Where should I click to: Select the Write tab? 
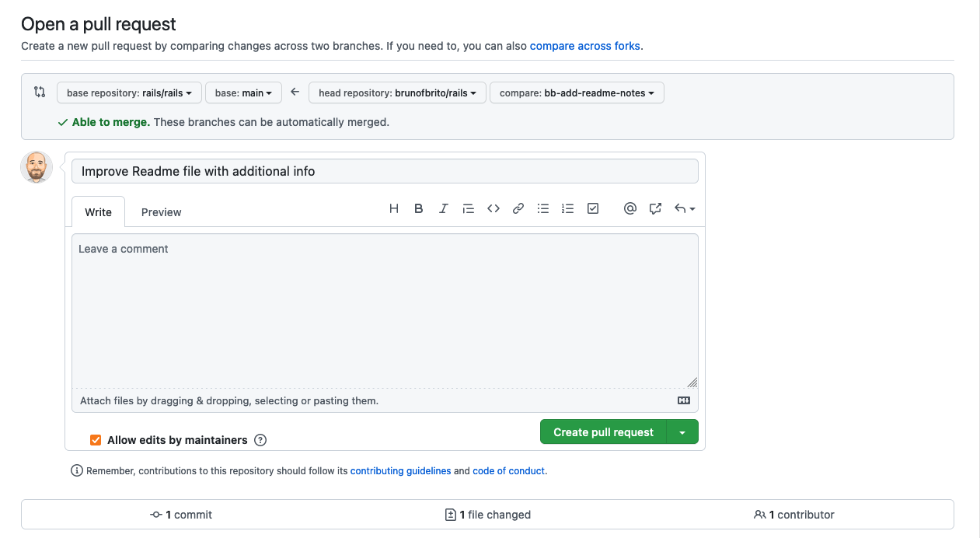[x=97, y=211]
